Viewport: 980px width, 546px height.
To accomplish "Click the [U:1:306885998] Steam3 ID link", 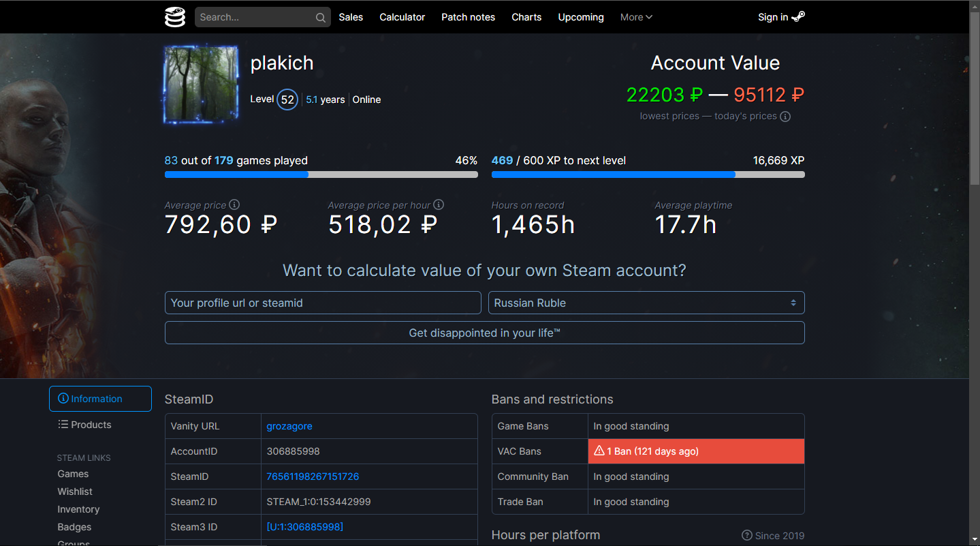I will click(305, 527).
